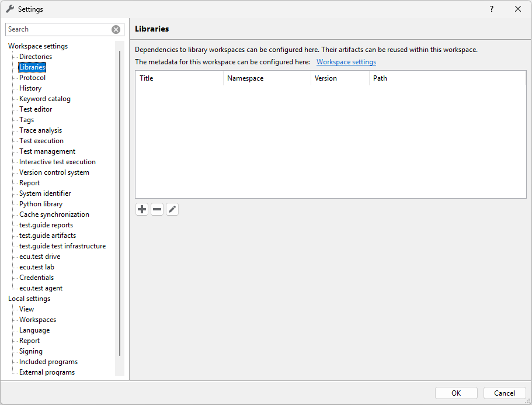This screenshot has height=405, width=532.
Task: Open test.guide test infrastructure settings
Action: coord(62,246)
